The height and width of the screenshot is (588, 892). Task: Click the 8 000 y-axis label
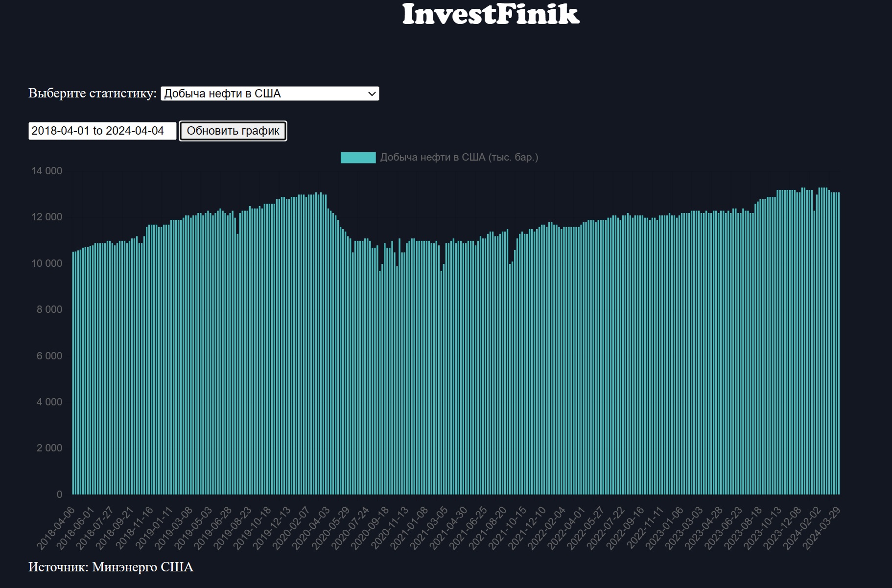point(49,309)
